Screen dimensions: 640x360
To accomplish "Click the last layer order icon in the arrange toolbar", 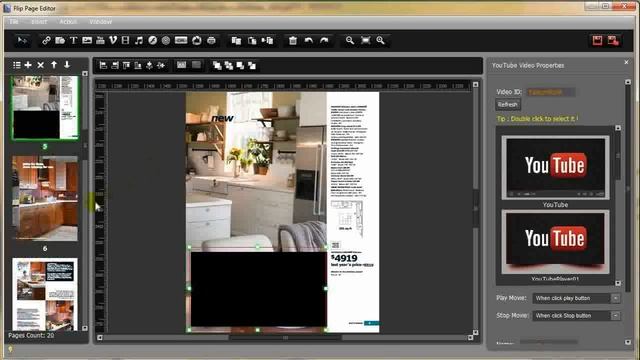I will (x=252, y=65).
